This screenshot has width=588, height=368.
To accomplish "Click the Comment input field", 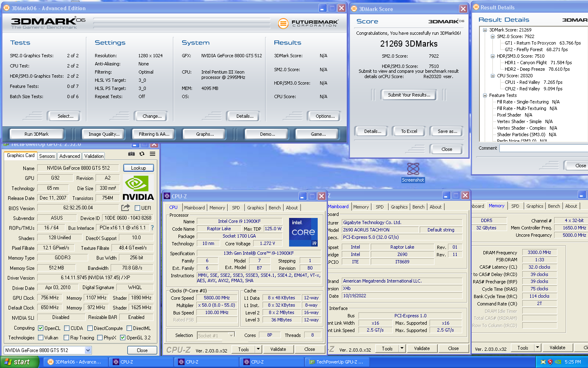I will 544,148.
